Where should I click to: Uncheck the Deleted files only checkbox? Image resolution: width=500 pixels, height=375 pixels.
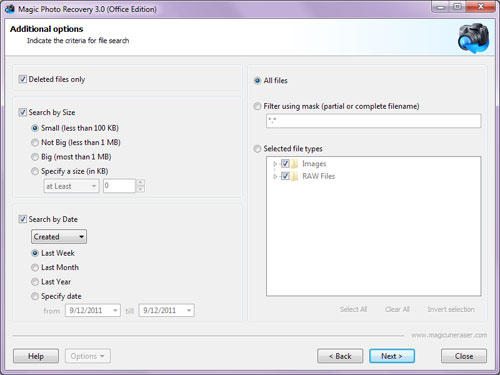22,79
